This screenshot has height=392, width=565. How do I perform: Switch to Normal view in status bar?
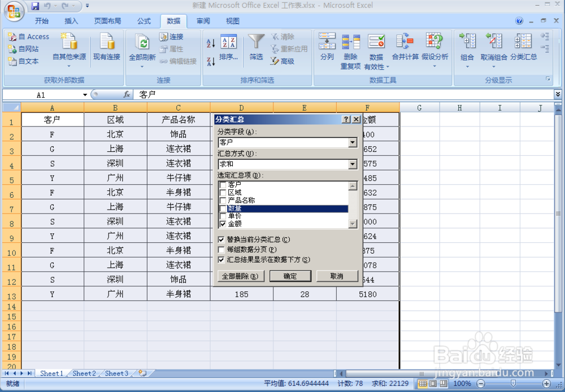[x=423, y=384]
